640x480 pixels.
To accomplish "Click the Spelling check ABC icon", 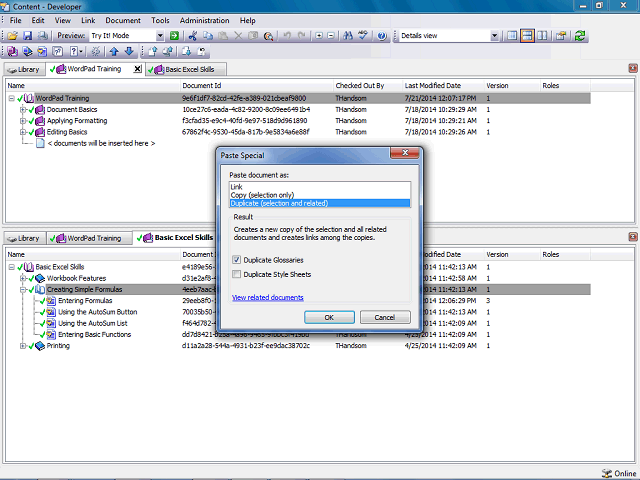I will (x=363, y=36).
